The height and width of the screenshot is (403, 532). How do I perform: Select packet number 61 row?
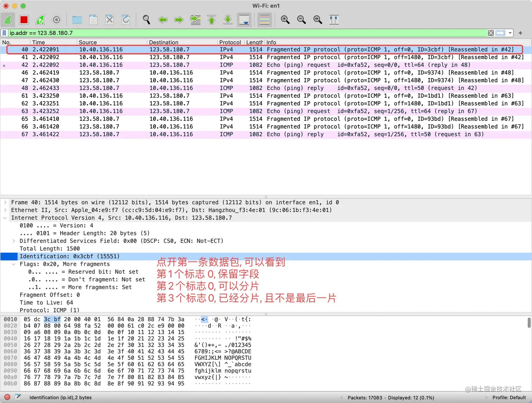266,96
